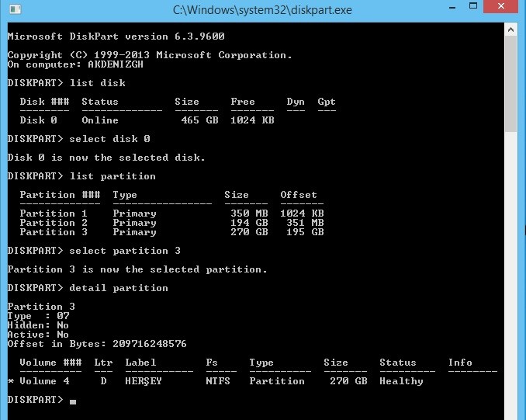Click the 'select partition 3' command

point(125,251)
